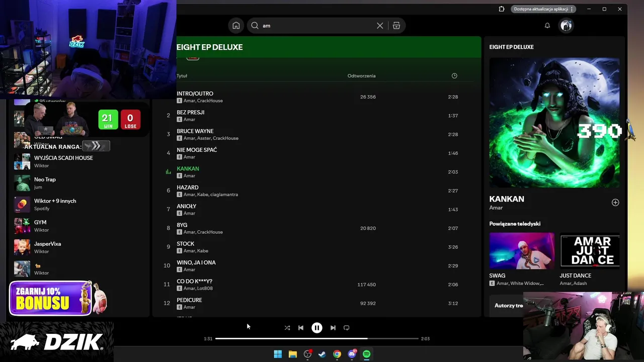Image resolution: width=644 pixels, height=362 pixels.
Task: Open File Explorer from taskbar
Action: click(293, 354)
